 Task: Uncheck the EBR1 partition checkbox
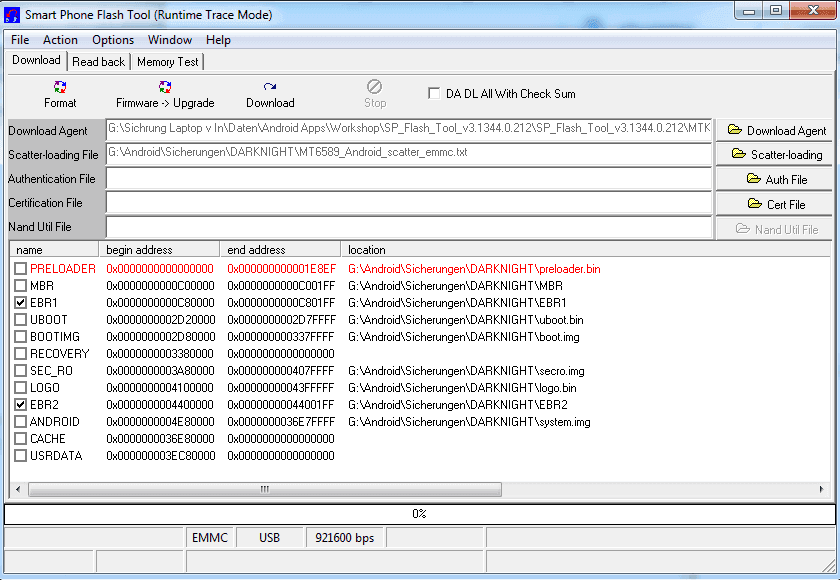coord(20,303)
